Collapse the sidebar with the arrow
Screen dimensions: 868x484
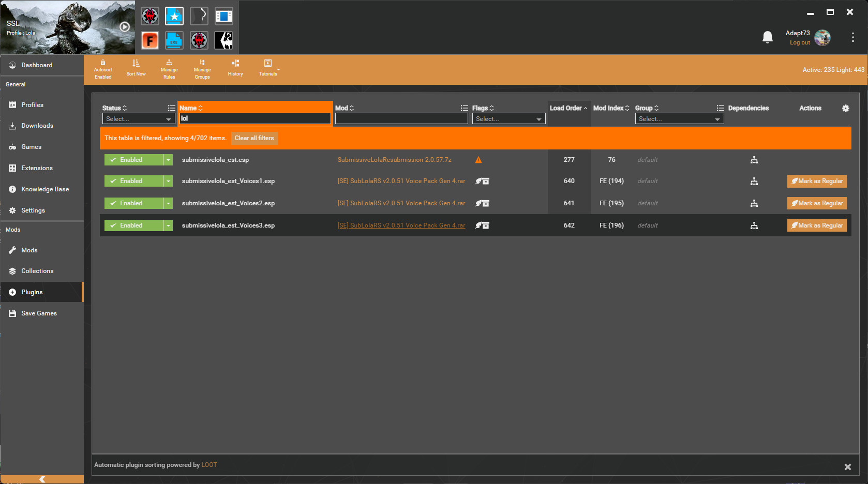click(x=42, y=479)
